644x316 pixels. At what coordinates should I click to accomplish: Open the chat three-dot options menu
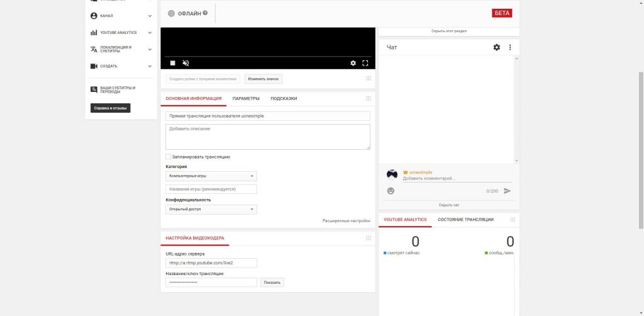[x=510, y=47]
